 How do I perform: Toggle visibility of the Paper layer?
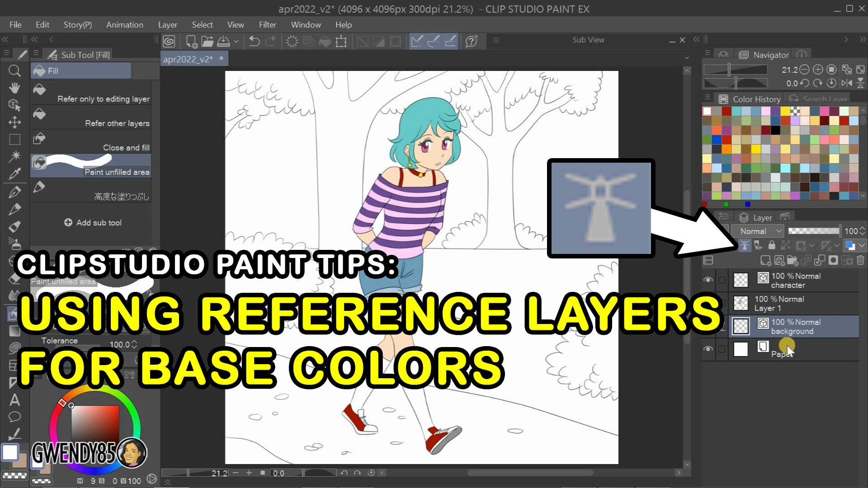click(x=708, y=349)
